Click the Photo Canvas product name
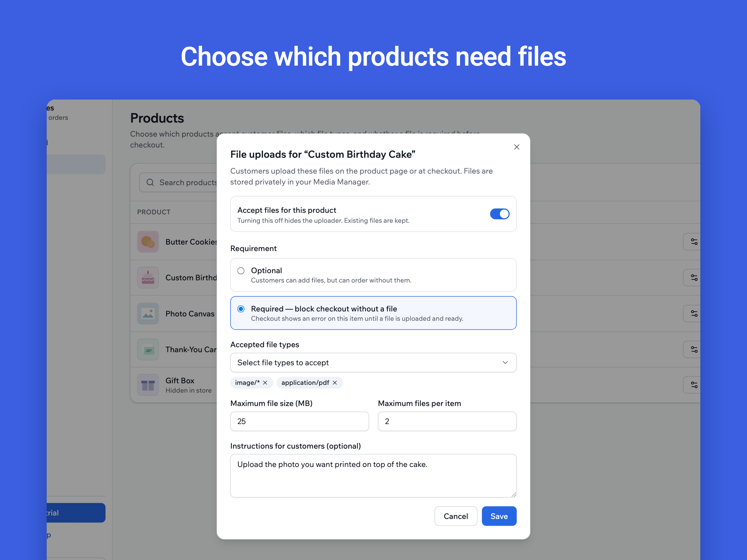 pyautogui.click(x=190, y=314)
